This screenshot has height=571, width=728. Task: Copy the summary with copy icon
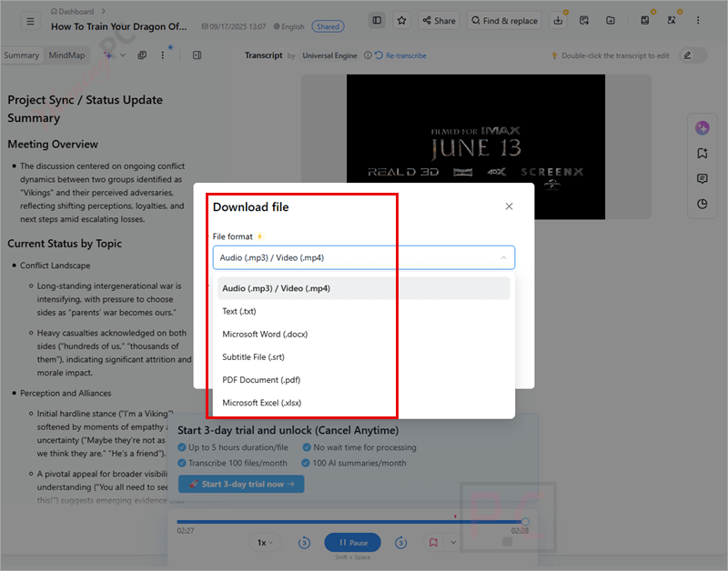point(142,55)
